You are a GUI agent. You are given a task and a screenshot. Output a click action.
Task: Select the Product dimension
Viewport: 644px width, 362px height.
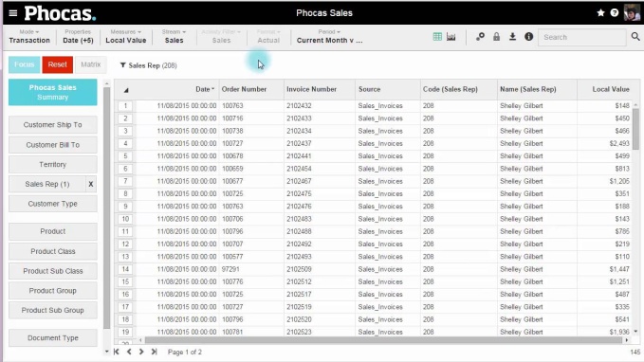[x=52, y=231]
